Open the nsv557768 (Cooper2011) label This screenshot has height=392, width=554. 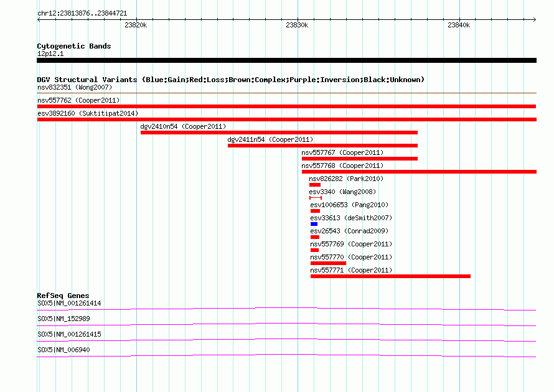click(x=342, y=166)
